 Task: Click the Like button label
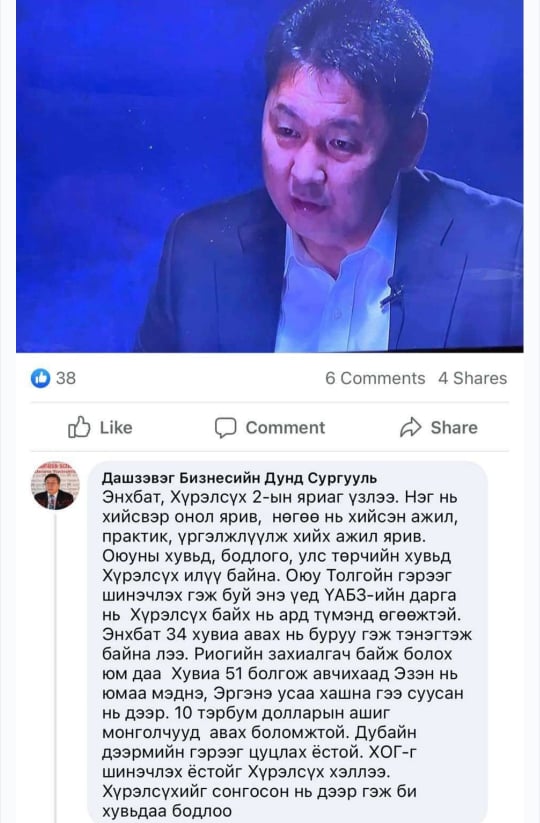116,428
